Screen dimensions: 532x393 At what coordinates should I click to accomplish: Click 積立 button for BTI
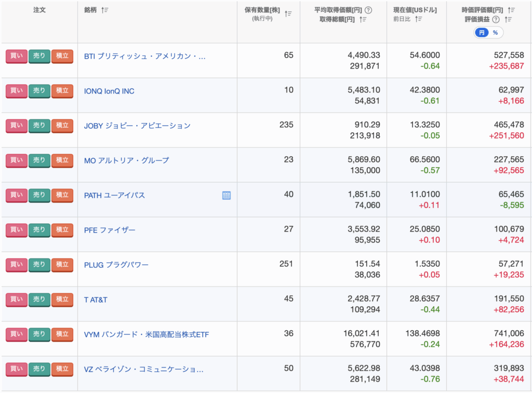click(62, 56)
